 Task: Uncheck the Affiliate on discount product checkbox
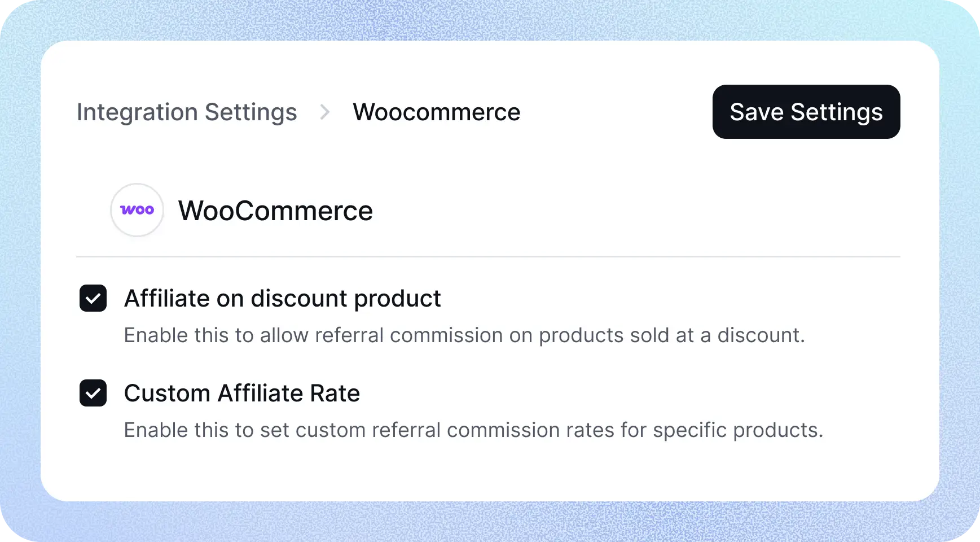pyautogui.click(x=93, y=298)
